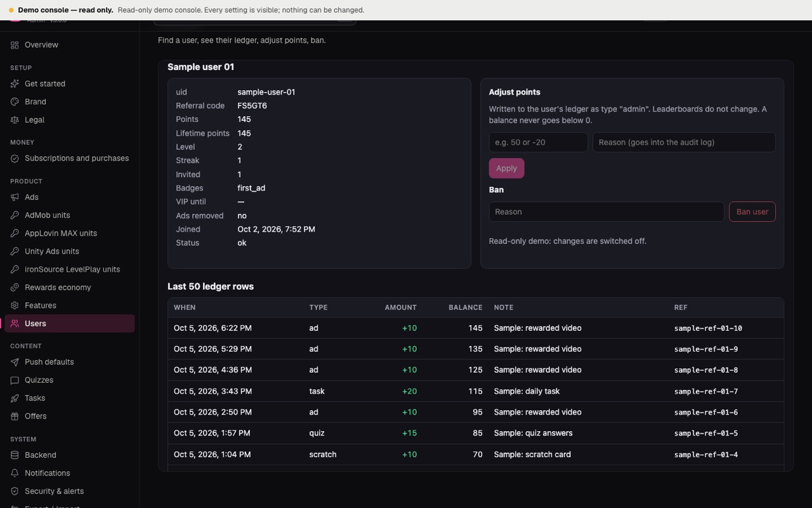The image size is (812, 508).
Task: Open the Users section in sidebar
Action: pyautogui.click(x=70, y=324)
